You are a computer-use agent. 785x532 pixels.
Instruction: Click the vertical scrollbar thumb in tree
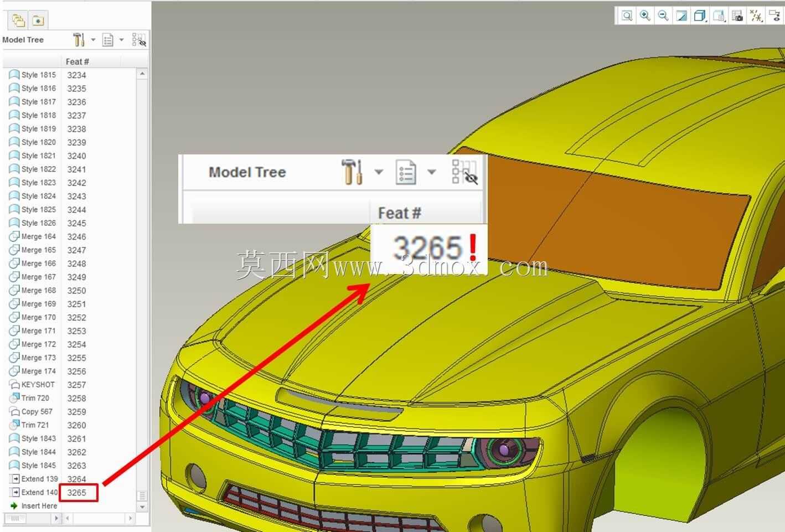pos(142,495)
